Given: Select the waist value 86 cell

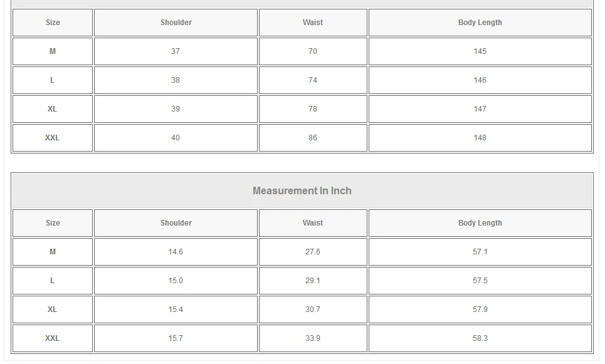Looking at the screenshot, I should click(313, 138).
